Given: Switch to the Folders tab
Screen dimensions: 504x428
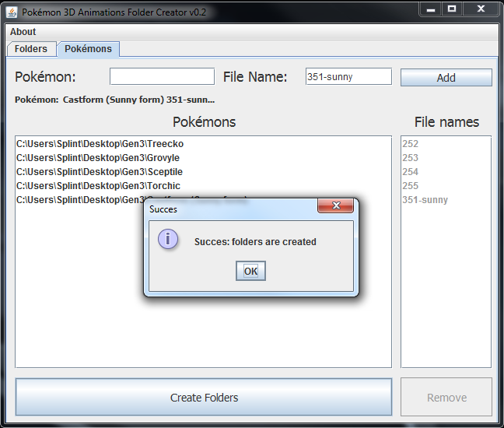Looking at the screenshot, I should pyautogui.click(x=31, y=49).
